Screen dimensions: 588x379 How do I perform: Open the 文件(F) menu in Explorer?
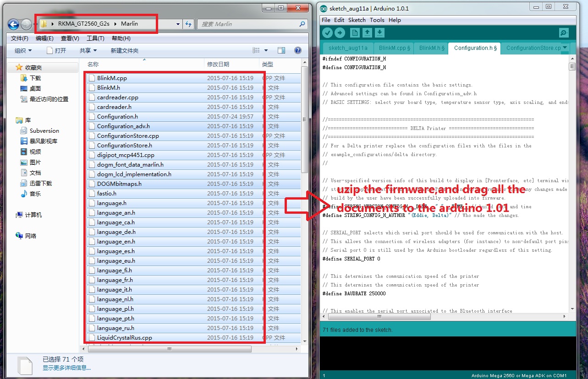20,38
